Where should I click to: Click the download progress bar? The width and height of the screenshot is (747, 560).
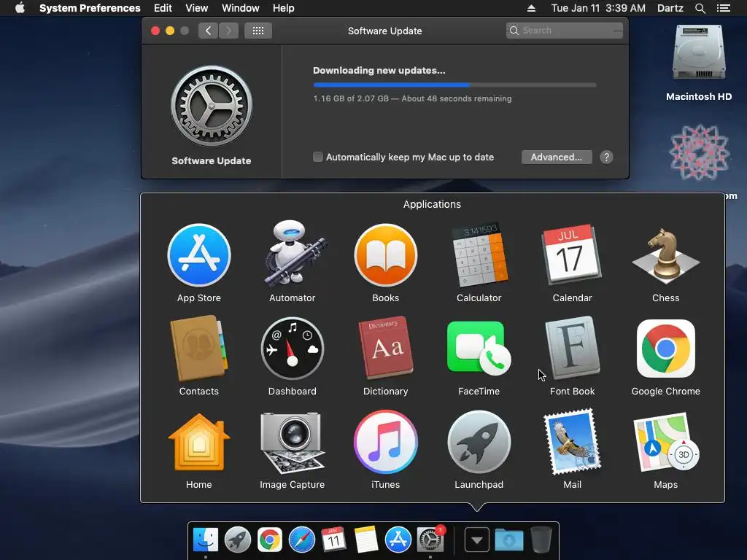(454, 85)
